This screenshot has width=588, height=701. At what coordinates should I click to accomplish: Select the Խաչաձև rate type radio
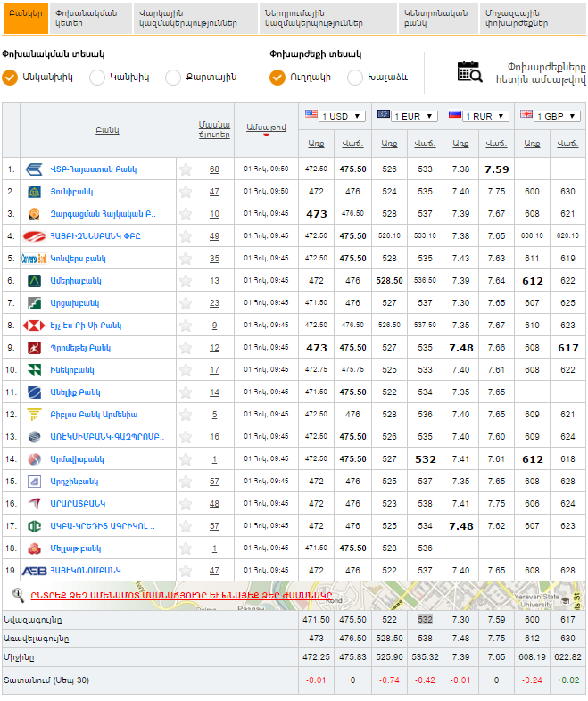click(x=355, y=78)
